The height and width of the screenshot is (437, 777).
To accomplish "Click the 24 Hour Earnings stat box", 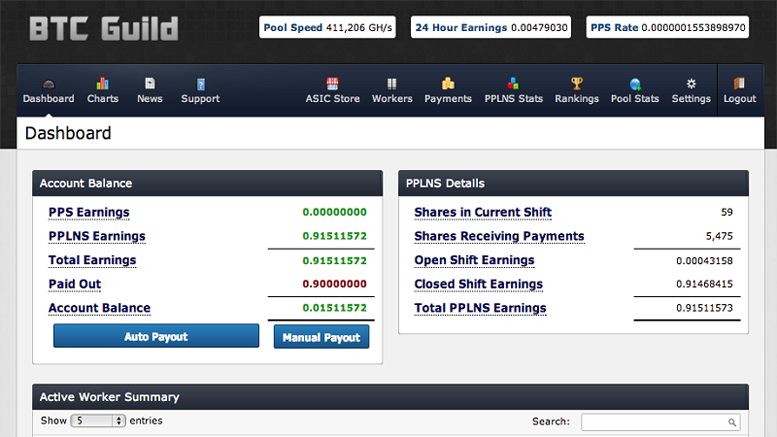I will click(x=491, y=27).
